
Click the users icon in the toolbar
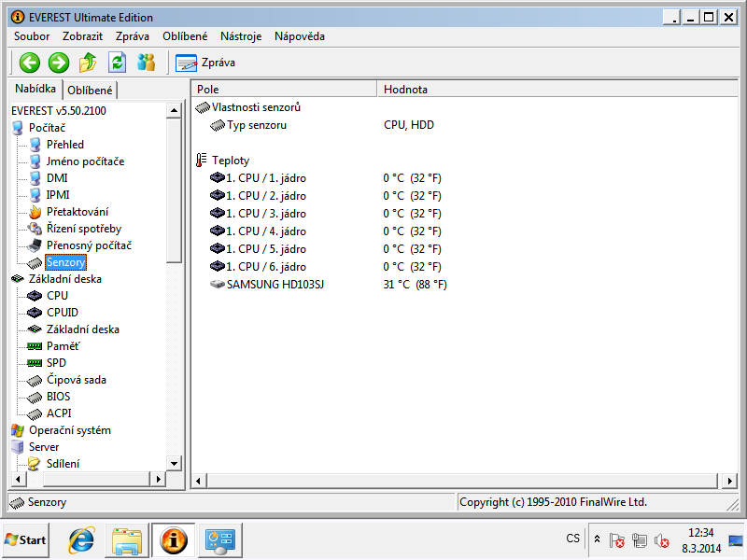(x=147, y=63)
